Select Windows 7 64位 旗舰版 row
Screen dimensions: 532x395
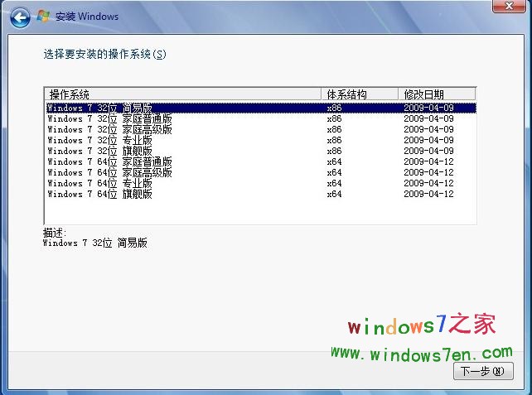[x=261, y=195]
